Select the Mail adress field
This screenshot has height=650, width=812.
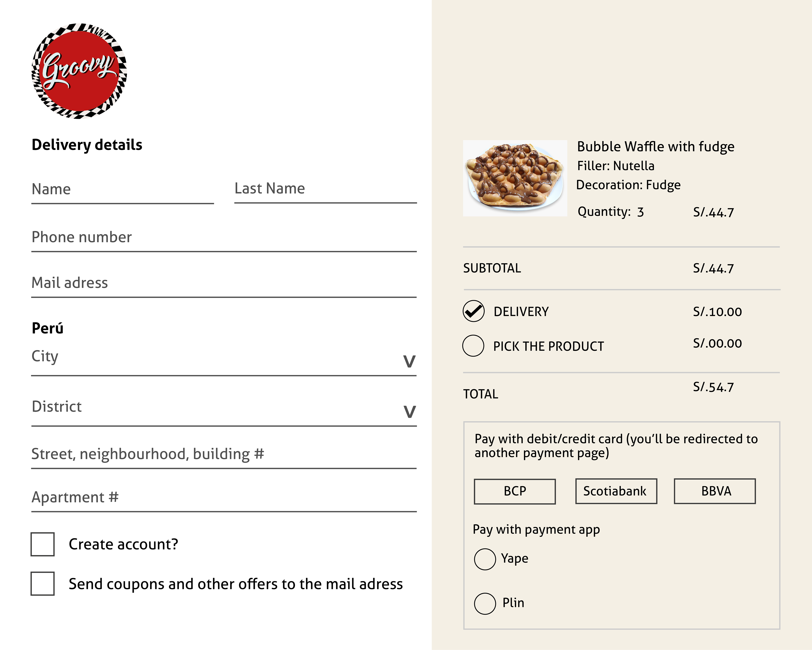click(x=224, y=283)
